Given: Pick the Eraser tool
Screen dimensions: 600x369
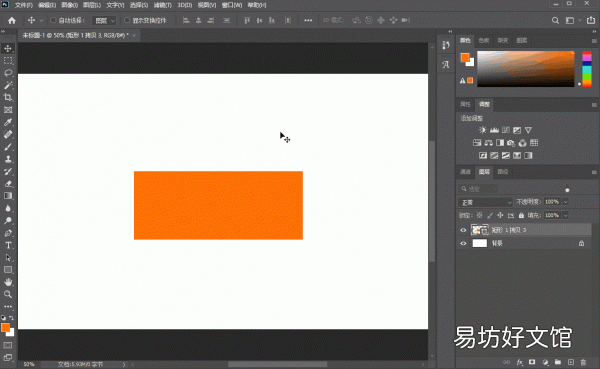Looking at the screenshot, I should [8, 184].
